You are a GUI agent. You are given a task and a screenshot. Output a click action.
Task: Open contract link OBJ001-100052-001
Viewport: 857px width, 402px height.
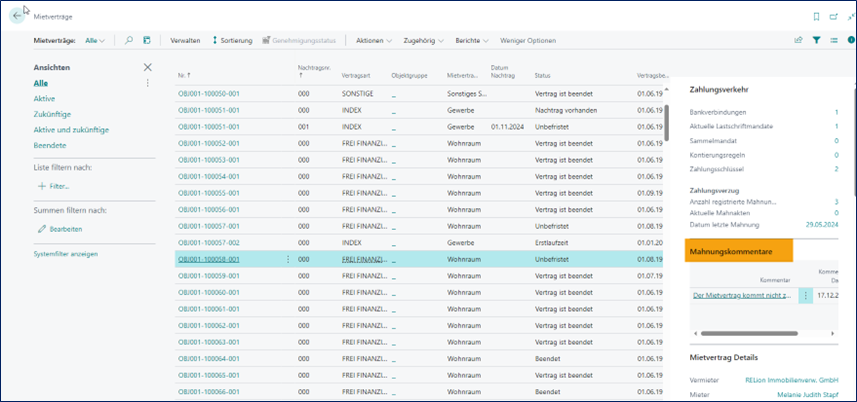pos(208,143)
